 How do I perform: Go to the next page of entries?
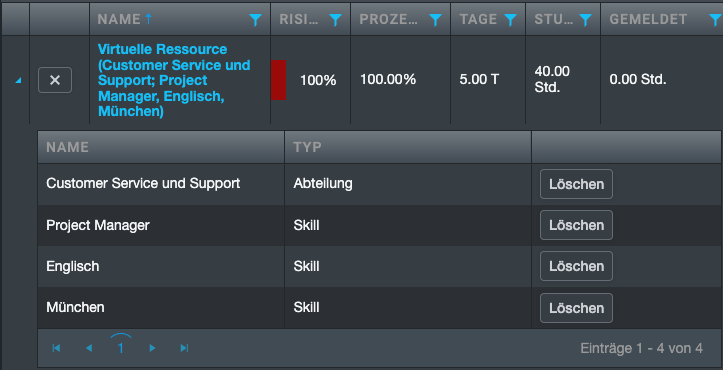click(153, 348)
